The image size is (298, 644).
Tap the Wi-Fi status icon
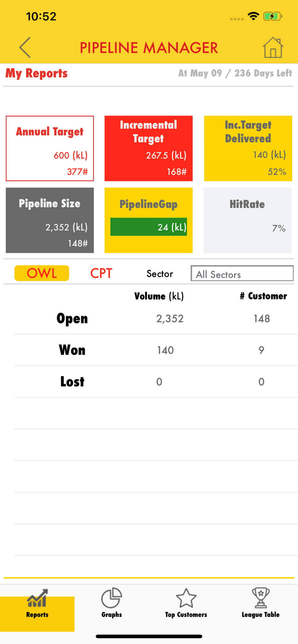pyautogui.click(x=253, y=16)
